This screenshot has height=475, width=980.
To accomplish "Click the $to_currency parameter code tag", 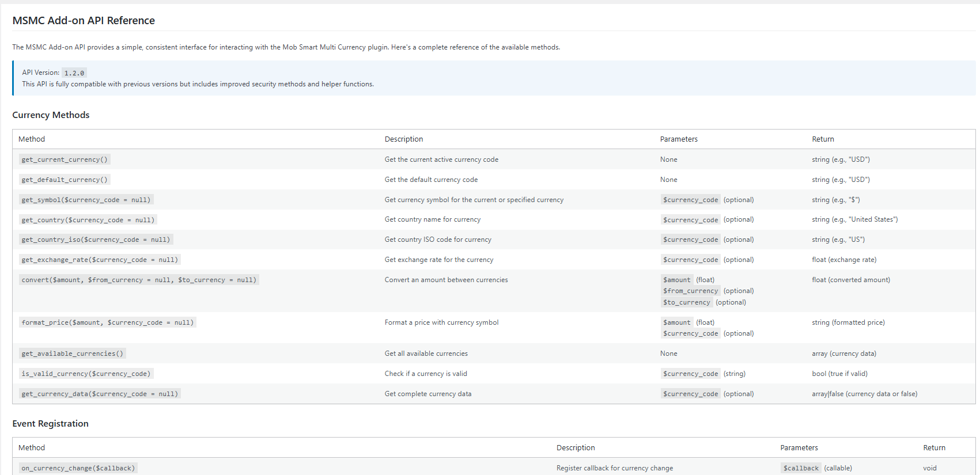I will pos(687,302).
